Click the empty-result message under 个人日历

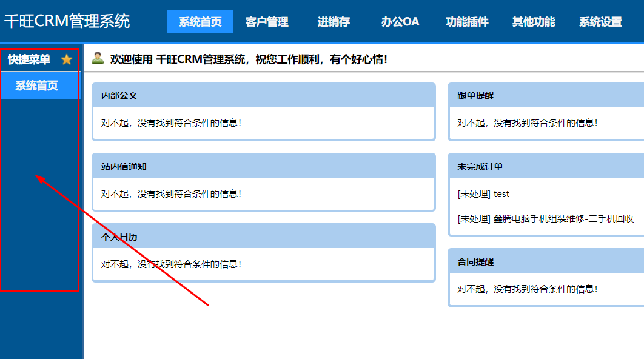[171, 264]
